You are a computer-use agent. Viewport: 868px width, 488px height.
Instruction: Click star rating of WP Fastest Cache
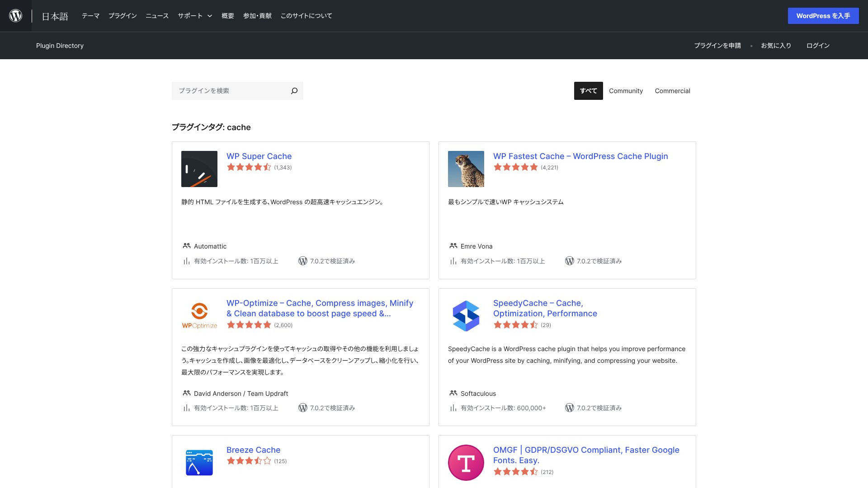[x=516, y=167]
